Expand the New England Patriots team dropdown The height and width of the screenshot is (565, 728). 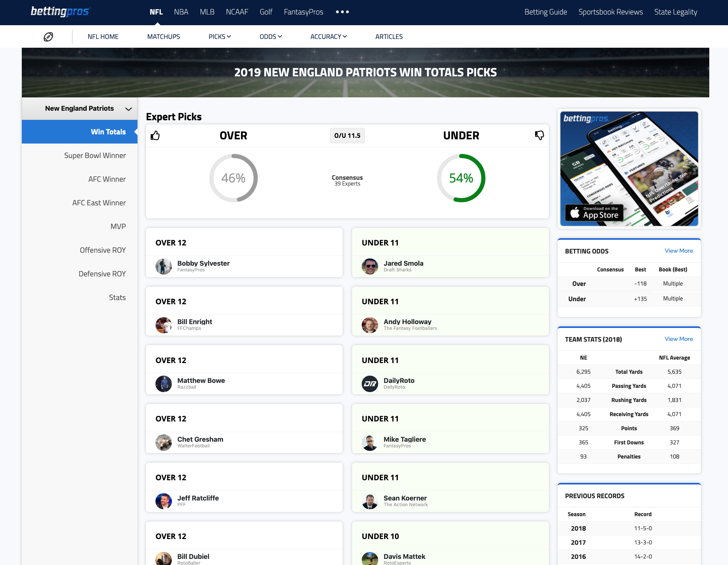[79, 108]
